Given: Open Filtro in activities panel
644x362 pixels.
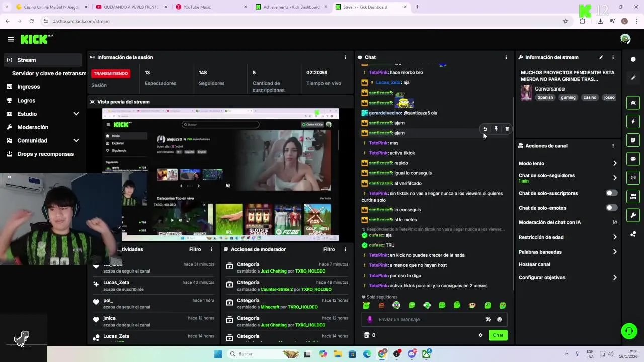Looking at the screenshot, I should pyautogui.click(x=195, y=249).
